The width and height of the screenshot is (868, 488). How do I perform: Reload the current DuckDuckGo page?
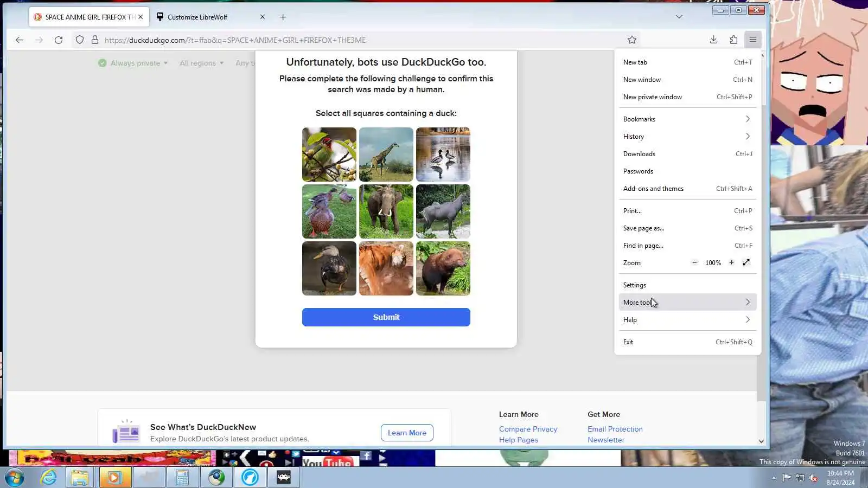(x=59, y=40)
